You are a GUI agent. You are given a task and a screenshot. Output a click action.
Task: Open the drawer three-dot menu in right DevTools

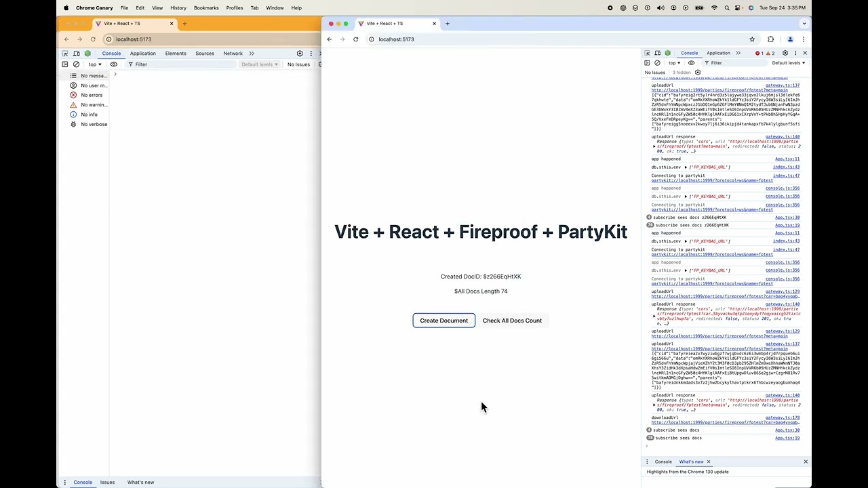[x=647, y=462]
